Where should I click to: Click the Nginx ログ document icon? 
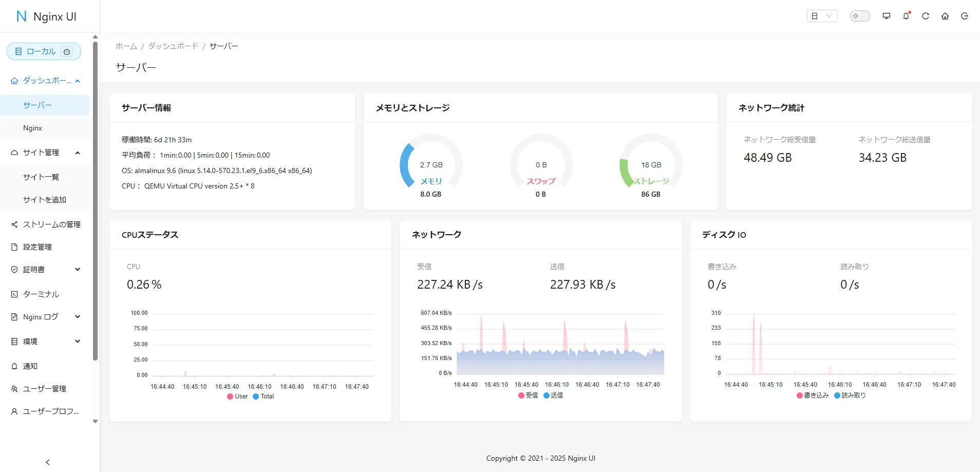click(14, 317)
